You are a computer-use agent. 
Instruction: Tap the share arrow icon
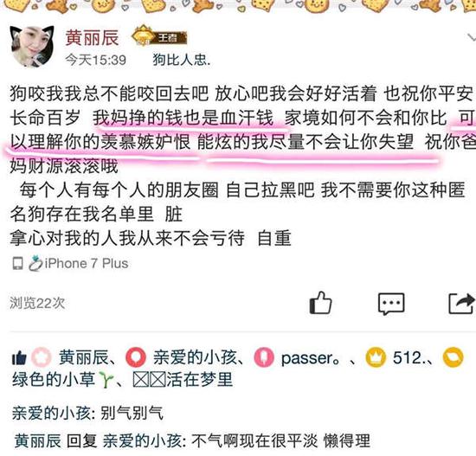(461, 304)
